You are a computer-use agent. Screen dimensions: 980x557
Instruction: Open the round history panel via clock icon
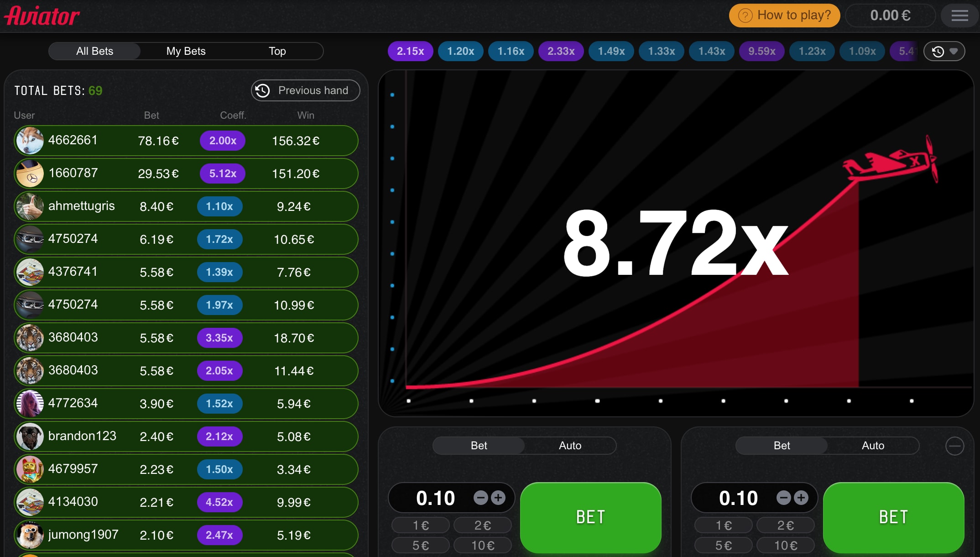(937, 51)
